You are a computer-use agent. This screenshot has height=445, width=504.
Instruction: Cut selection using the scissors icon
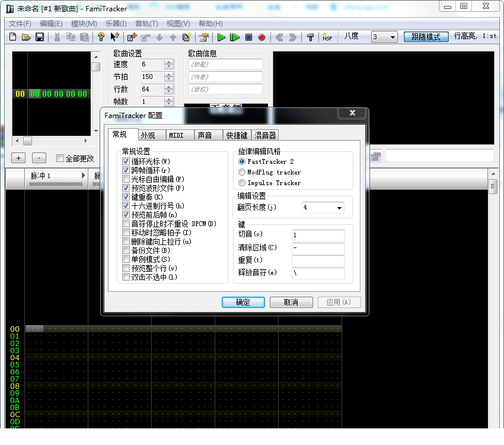[57, 37]
